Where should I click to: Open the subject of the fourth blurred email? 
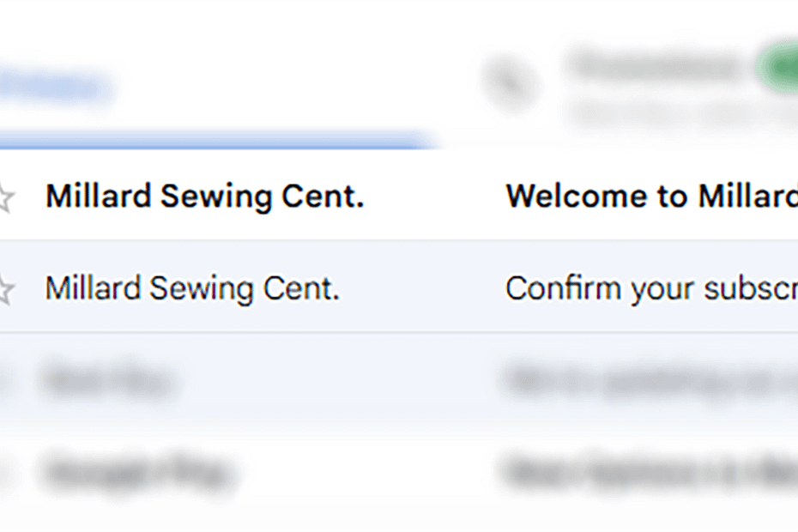pyautogui.click(x=650, y=470)
